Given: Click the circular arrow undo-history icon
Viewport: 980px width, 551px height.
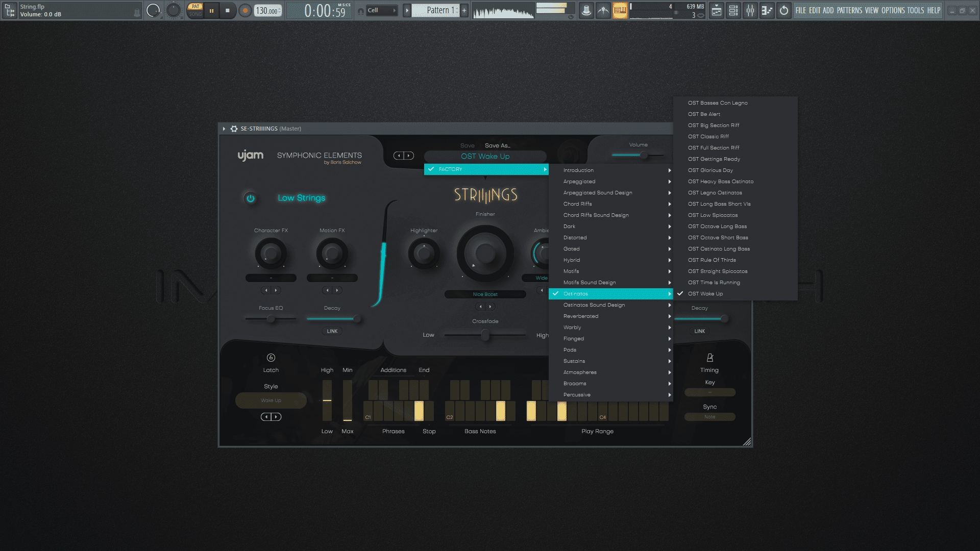Looking at the screenshot, I should [784, 10].
